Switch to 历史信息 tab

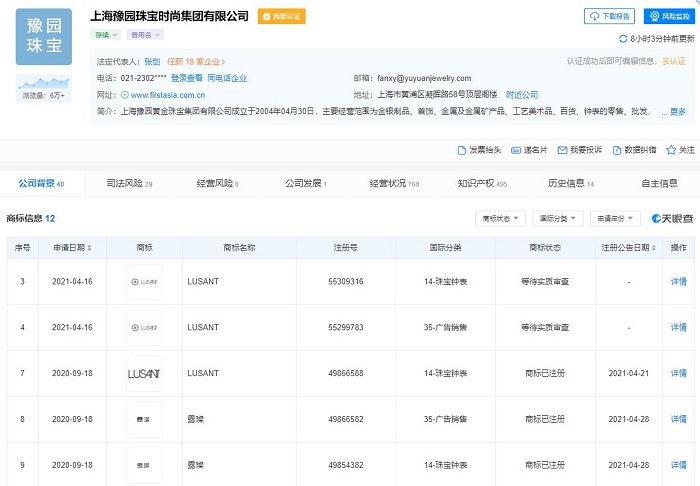click(x=571, y=183)
